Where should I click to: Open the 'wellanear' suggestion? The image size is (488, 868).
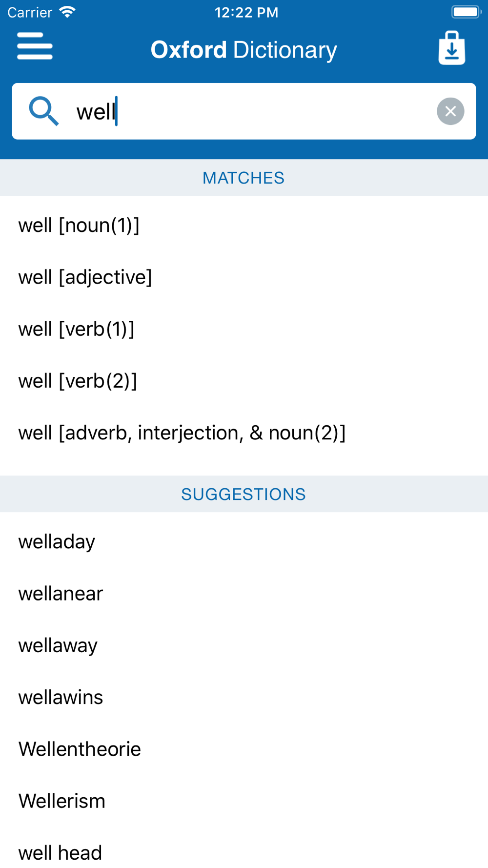244,593
